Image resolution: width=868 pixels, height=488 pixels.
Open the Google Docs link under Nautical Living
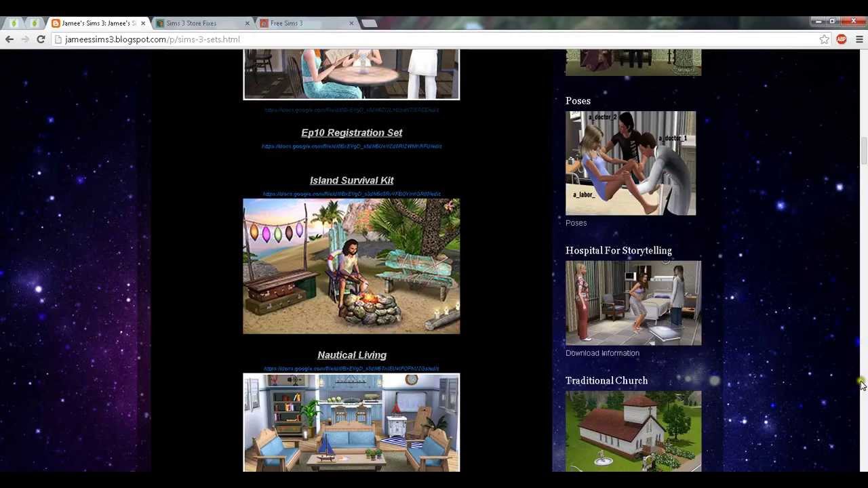click(x=351, y=369)
